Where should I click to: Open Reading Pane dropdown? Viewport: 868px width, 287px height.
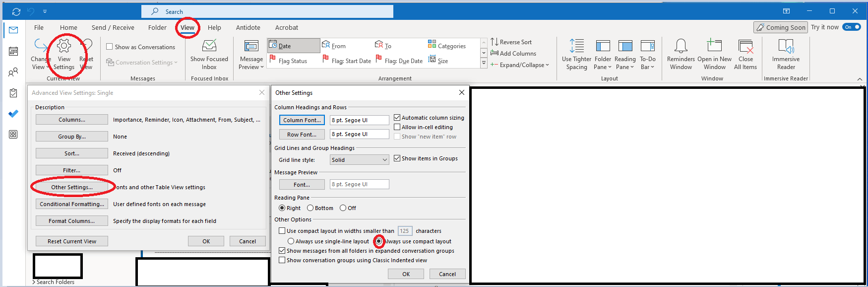click(625, 55)
